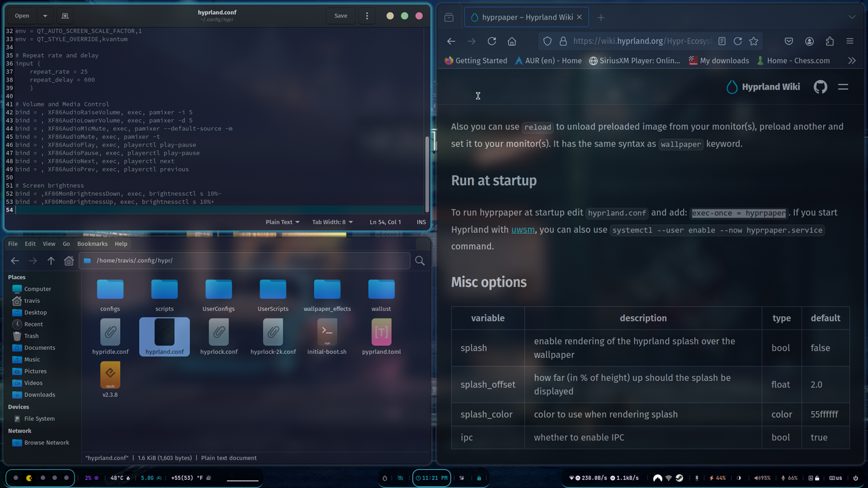Screen dimensions: 868x488
Task: Open the Pocket save icon
Action: click(789, 41)
